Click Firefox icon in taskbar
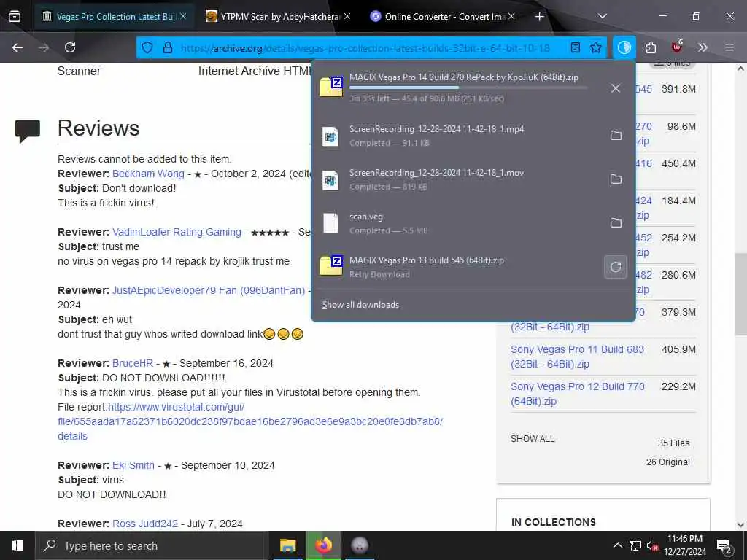 [x=323, y=545]
